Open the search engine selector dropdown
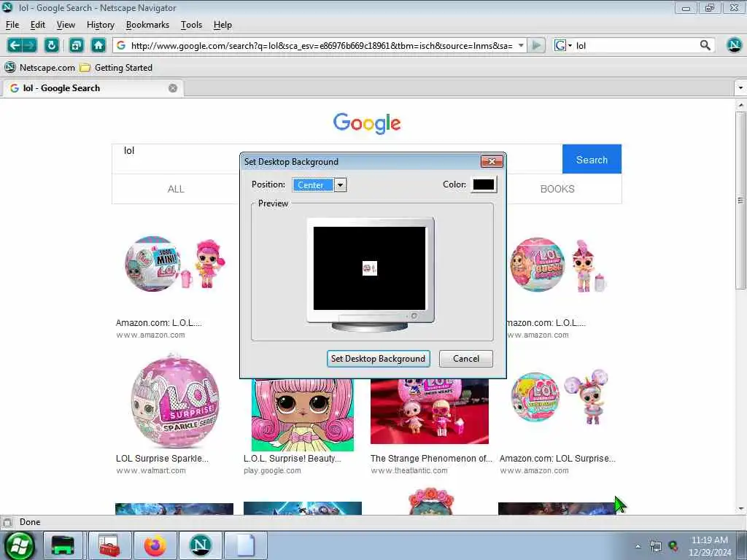747x560 pixels. pyautogui.click(x=563, y=45)
